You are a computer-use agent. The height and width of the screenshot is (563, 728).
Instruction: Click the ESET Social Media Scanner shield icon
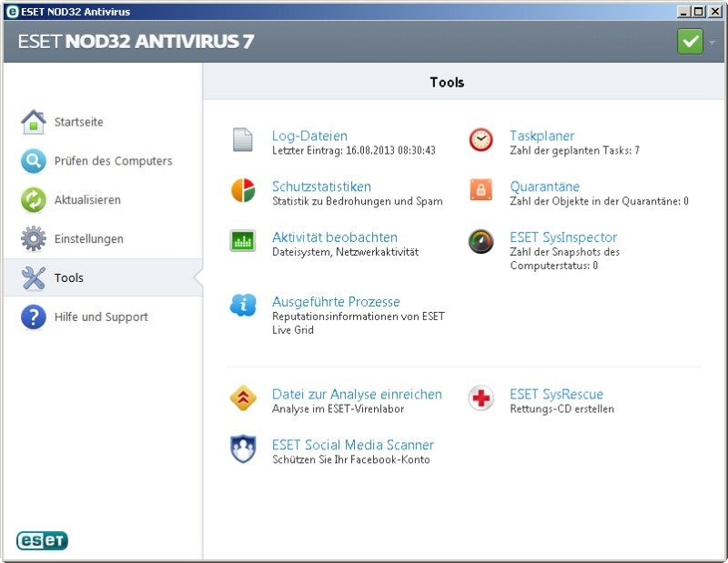point(243,448)
